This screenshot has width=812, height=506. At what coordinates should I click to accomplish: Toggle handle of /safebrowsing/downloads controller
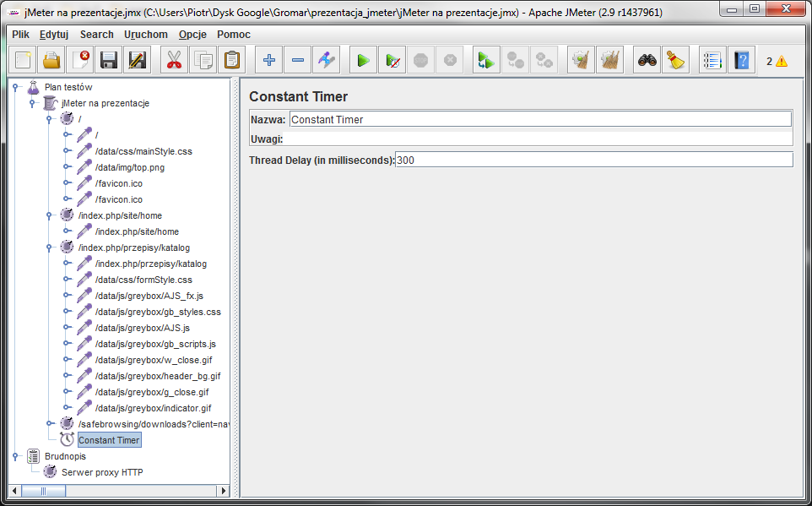(x=49, y=424)
